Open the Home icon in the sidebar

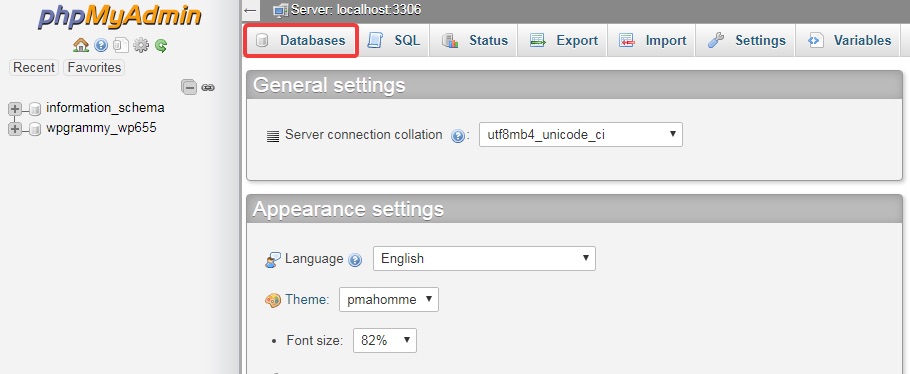(81, 45)
